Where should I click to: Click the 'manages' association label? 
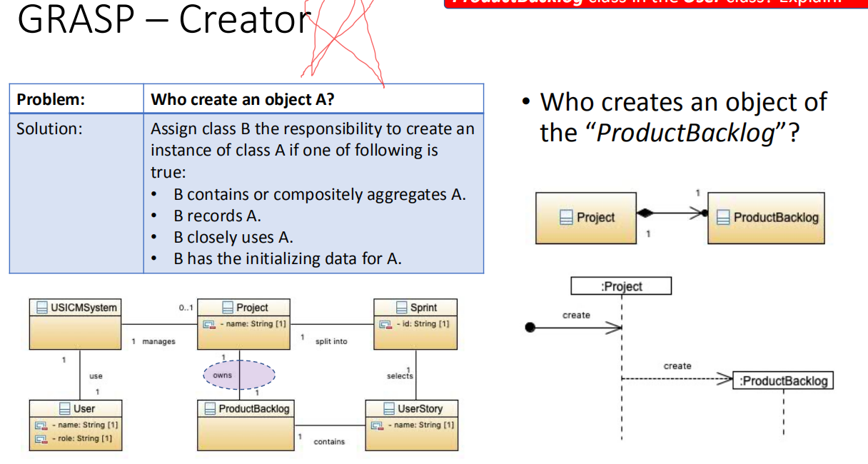point(158,342)
